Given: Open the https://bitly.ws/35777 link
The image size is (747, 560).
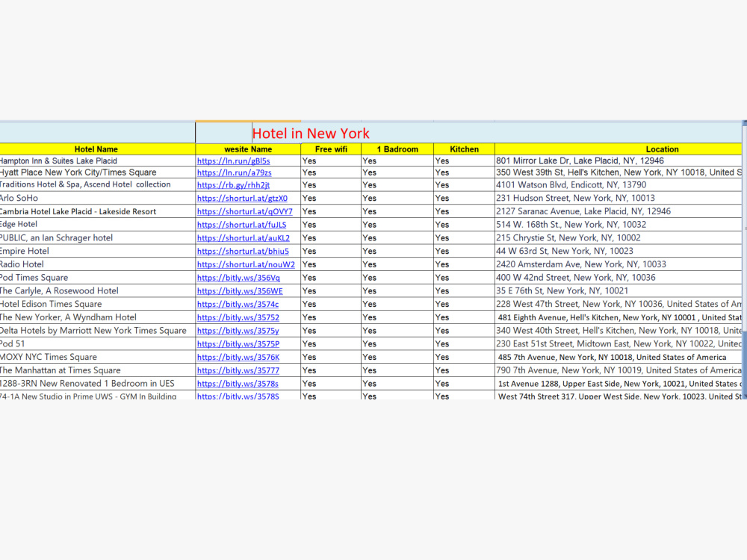Looking at the screenshot, I should (238, 370).
